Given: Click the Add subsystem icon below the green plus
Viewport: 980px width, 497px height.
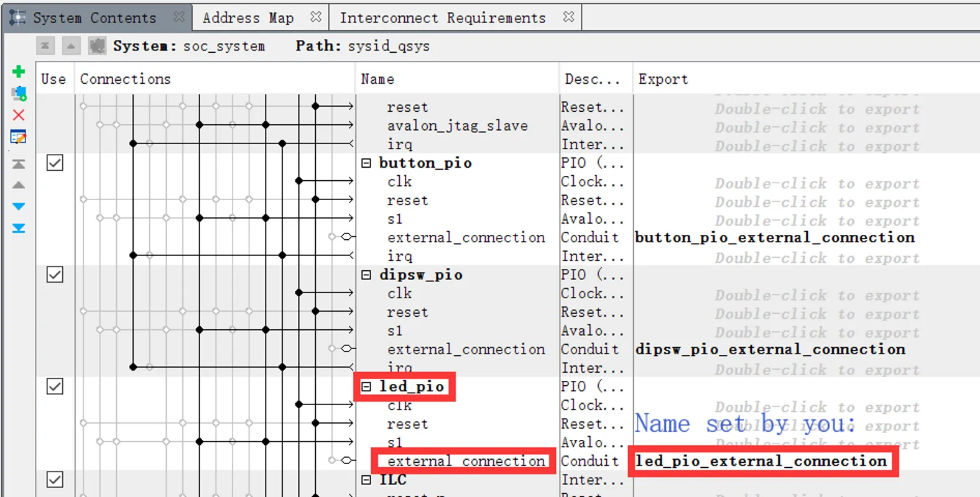Looking at the screenshot, I should (x=19, y=94).
